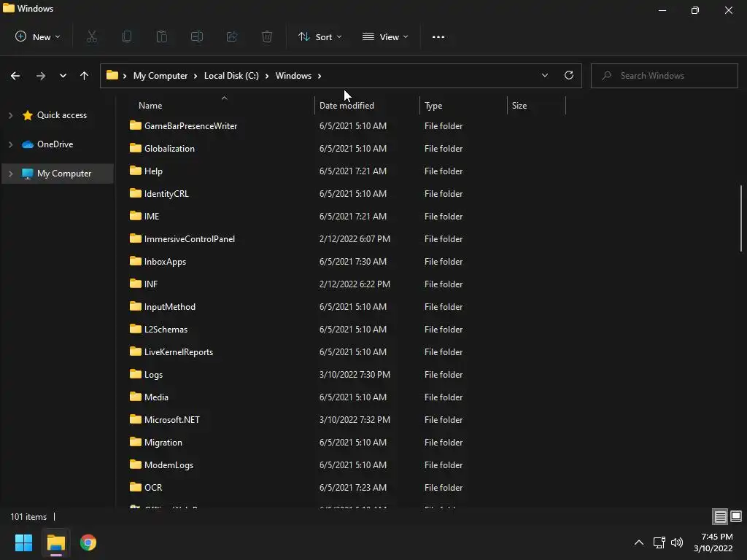Expand the My Computer tree node
Viewport: 747px width, 560px height.
tap(10, 174)
